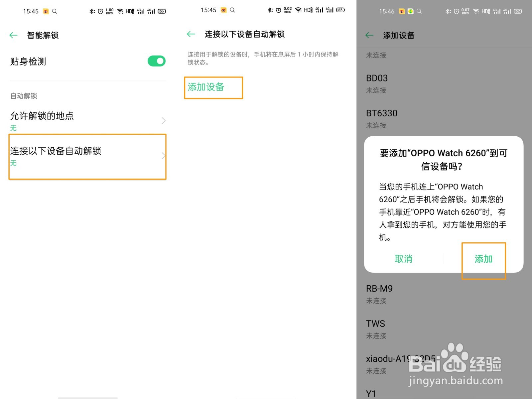Tap Weibo icon in third status bar
This screenshot has width=532, height=399.
pyautogui.click(x=402, y=11)
